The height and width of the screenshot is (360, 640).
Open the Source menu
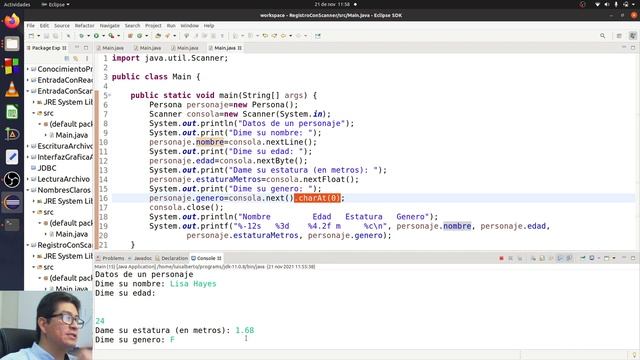[62, 26]
